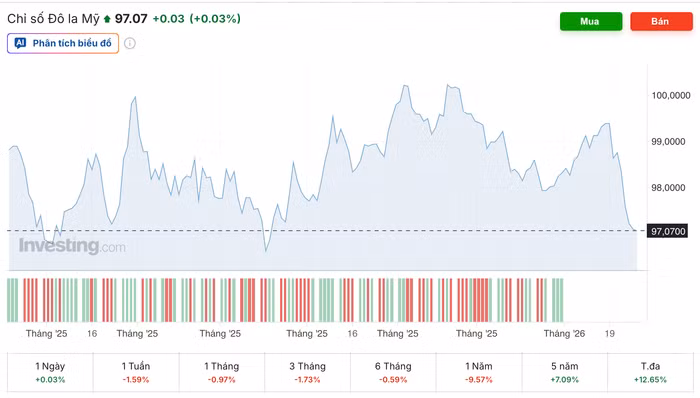Click the 100,0000 price axis label
The height and width of the screenshot is (398, 700).
[671, 95]
